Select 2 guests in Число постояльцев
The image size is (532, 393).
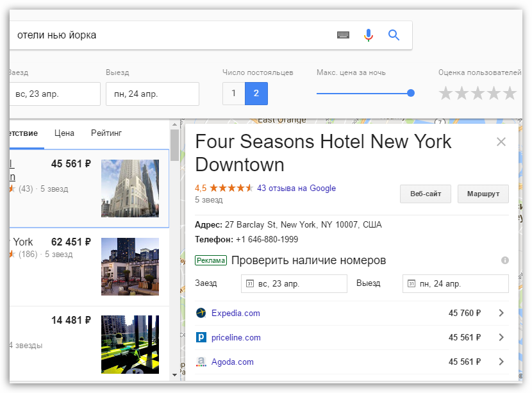click(x=256, y=94)
